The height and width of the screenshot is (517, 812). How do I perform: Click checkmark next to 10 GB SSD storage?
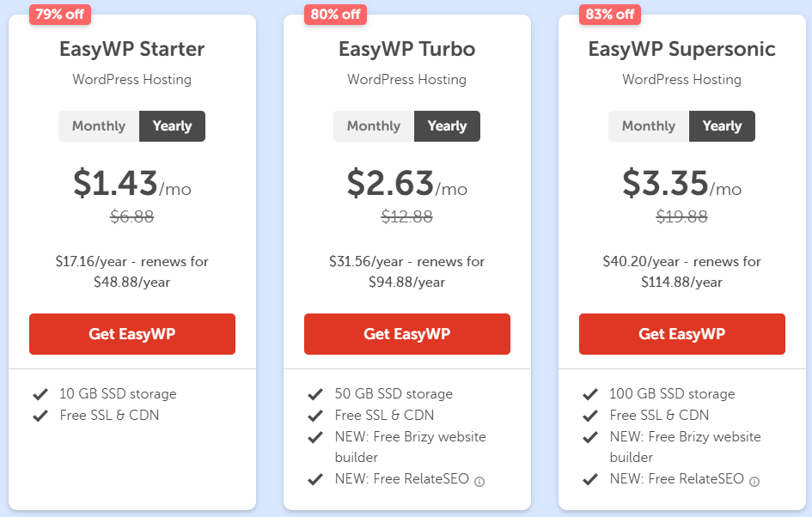tap(40, 394)
